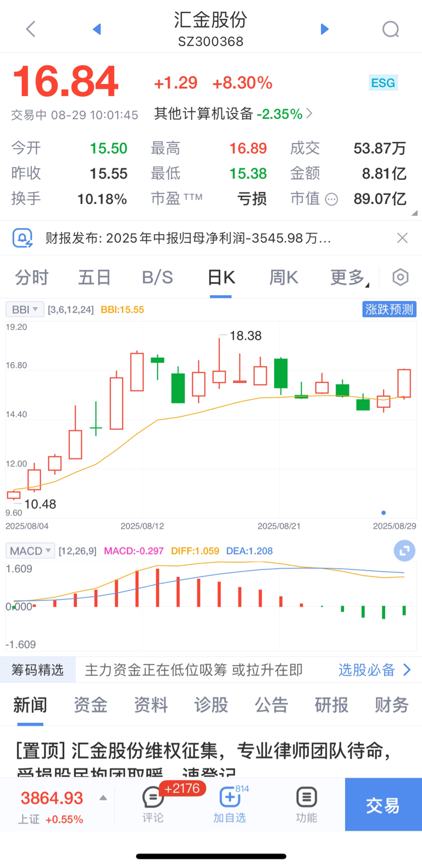This screenshot has width=422, height=868.
Task: Tap the DEA:1.208 indicator value
Action: [x=249, y=551]
